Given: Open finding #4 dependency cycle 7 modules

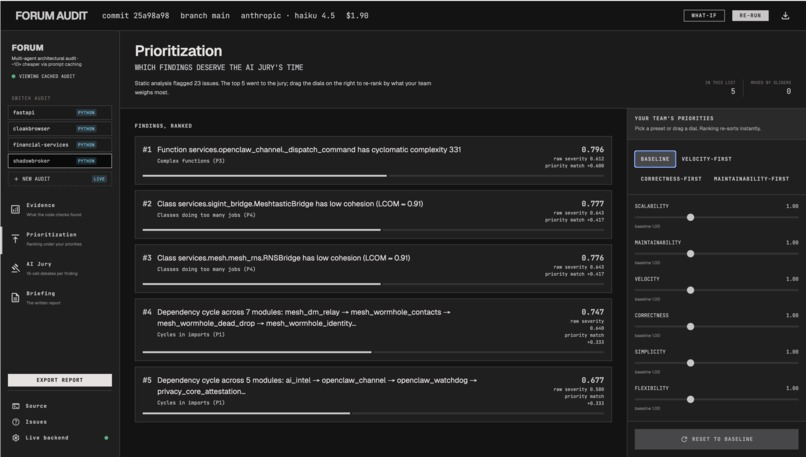Looking at the screenshot, I should click(373, 330).
